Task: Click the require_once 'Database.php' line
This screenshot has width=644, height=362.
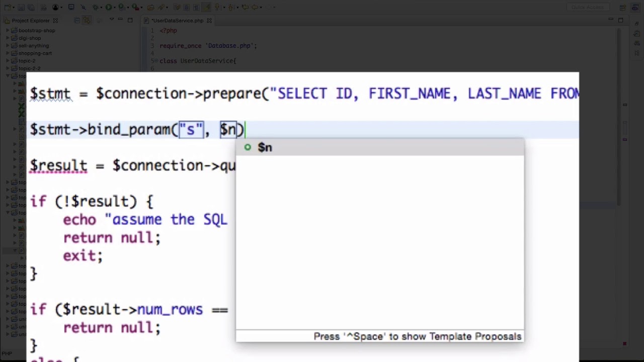Action: pyautogui.click(x=208, y=46)
